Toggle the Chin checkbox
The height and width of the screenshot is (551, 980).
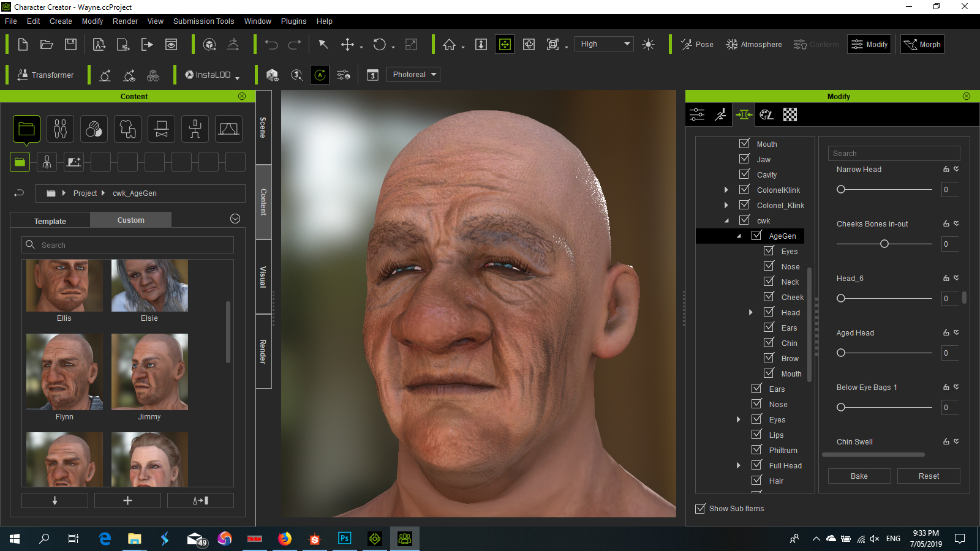pyautogui.click(x=769, y=342)
